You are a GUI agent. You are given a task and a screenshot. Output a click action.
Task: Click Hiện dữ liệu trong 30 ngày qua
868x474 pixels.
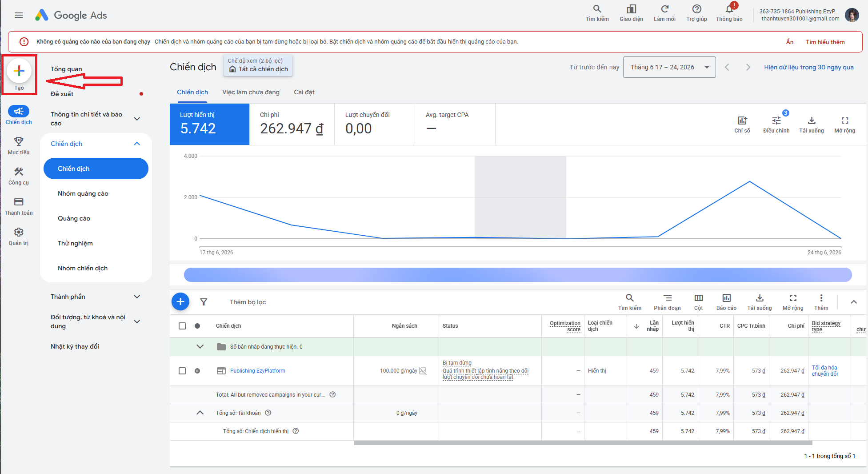click(x=809, y=67)
